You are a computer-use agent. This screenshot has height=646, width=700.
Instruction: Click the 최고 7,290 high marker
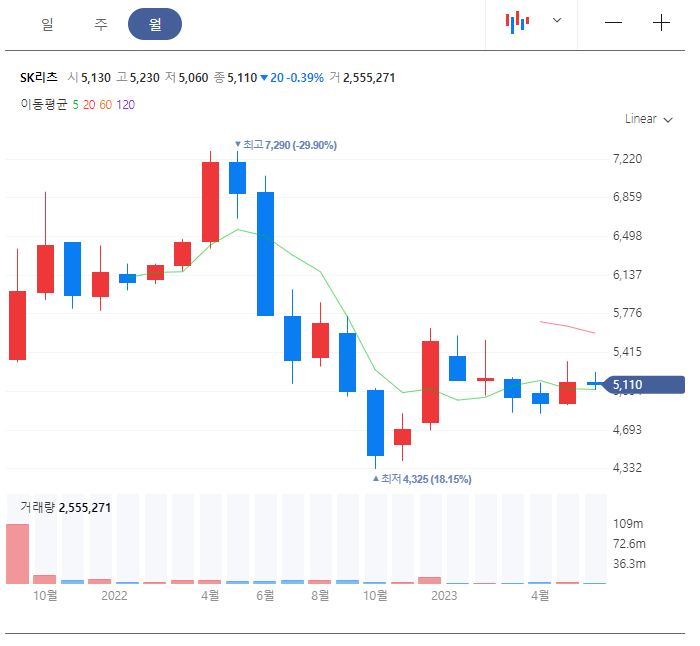[286, 145]
